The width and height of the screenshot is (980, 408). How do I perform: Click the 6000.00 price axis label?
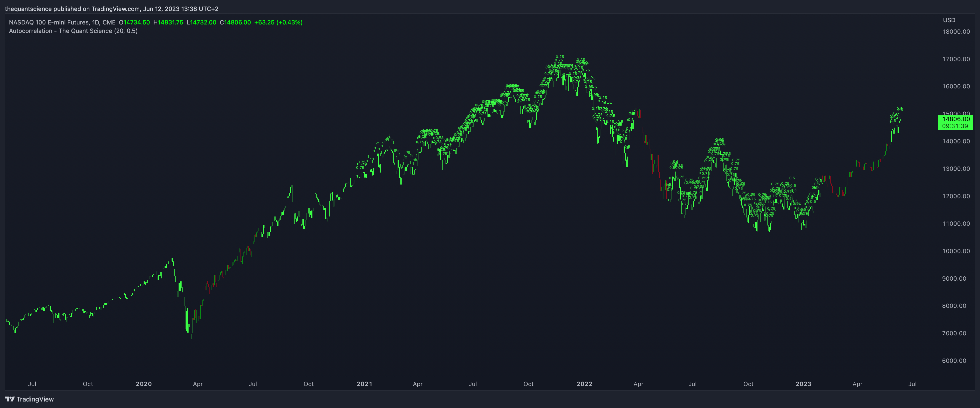coord(954,361)
